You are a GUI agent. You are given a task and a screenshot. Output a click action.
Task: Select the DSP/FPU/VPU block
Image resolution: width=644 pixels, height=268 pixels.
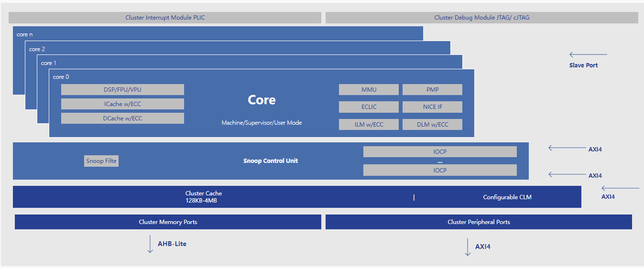[122, 90]
